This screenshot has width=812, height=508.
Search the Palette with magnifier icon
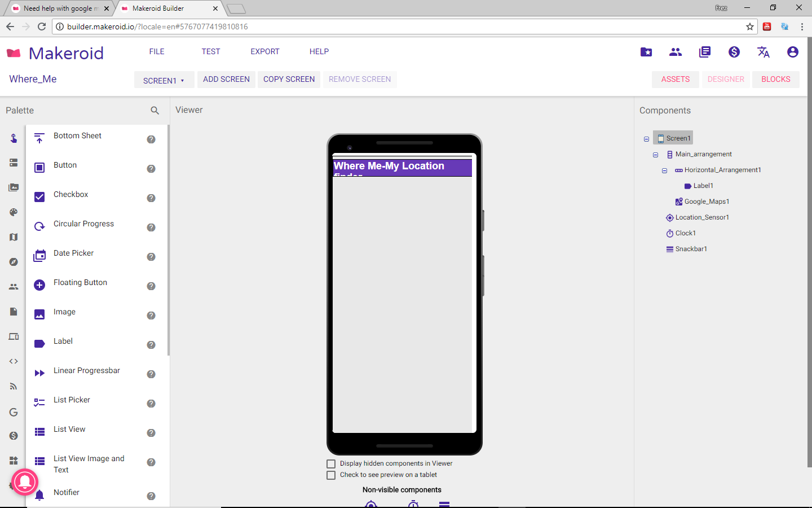[155, 111]
